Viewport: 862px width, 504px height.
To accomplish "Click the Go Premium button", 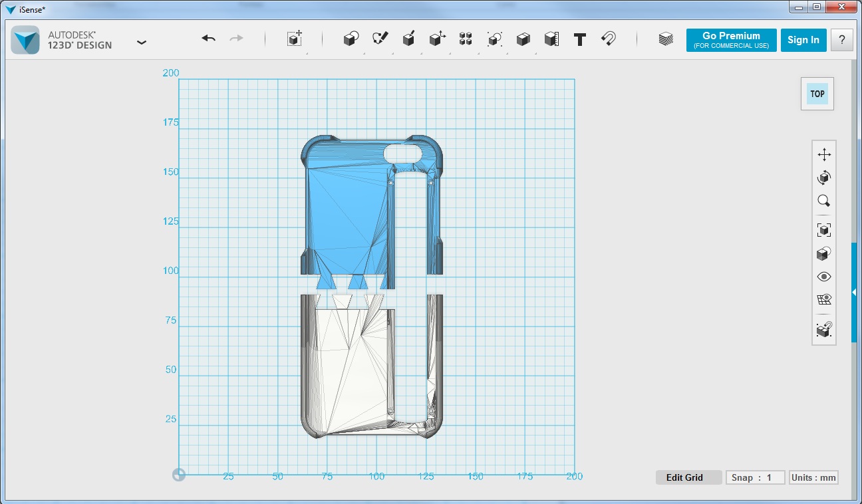I will (x=731, y=40).
